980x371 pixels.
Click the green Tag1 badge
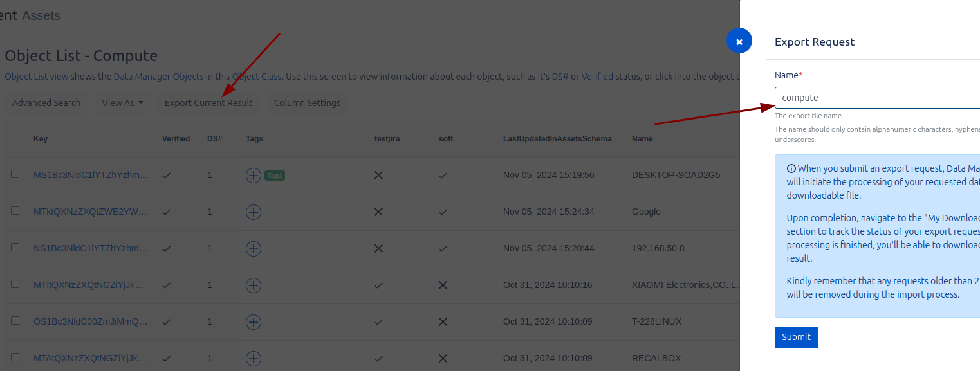click(275, 176)
